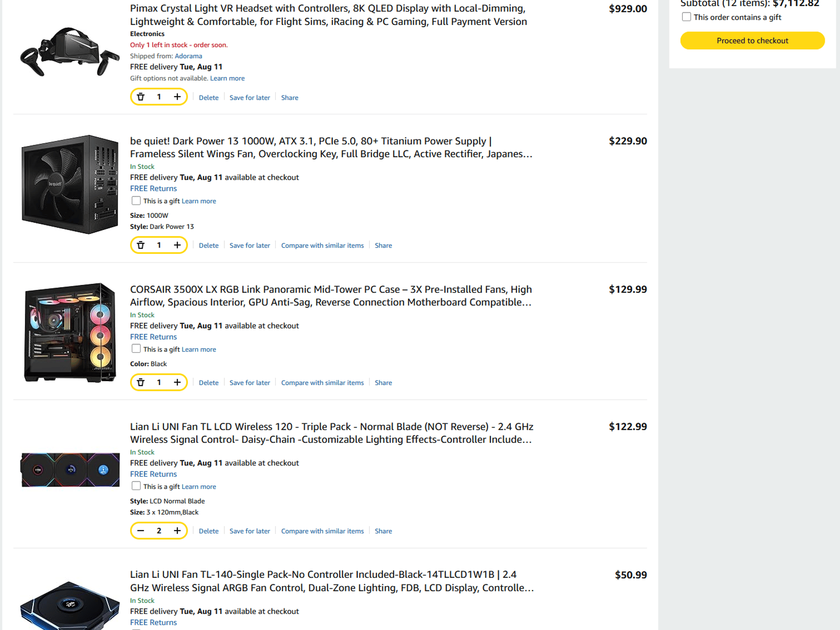Click trash icon for be quiet! power supply

[141, 245]
